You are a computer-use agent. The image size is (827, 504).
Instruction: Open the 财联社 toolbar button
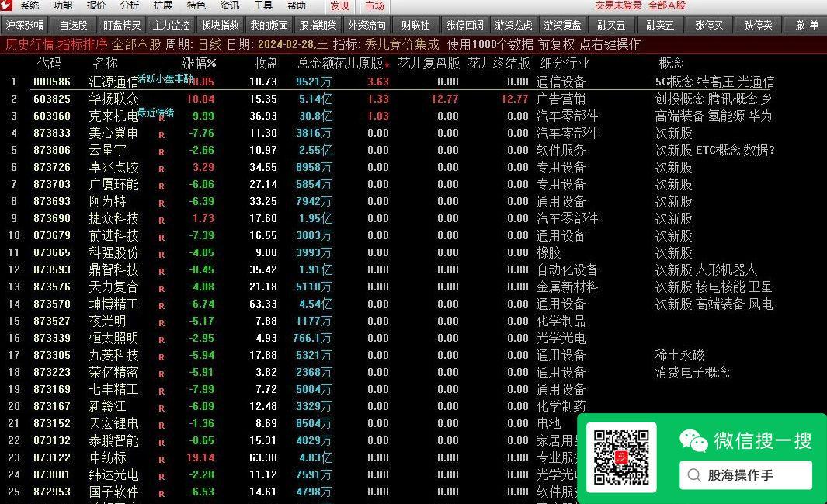coord(415,25)
